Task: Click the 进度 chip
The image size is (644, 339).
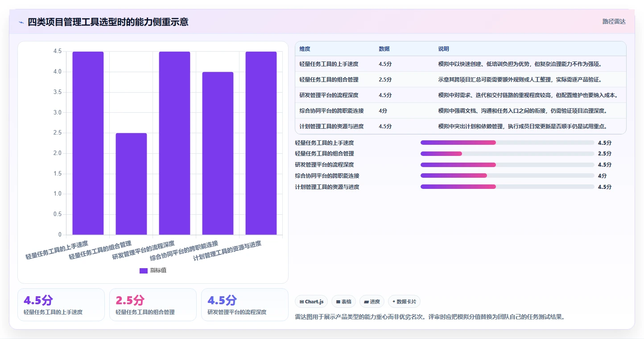Action: (372, 302)
